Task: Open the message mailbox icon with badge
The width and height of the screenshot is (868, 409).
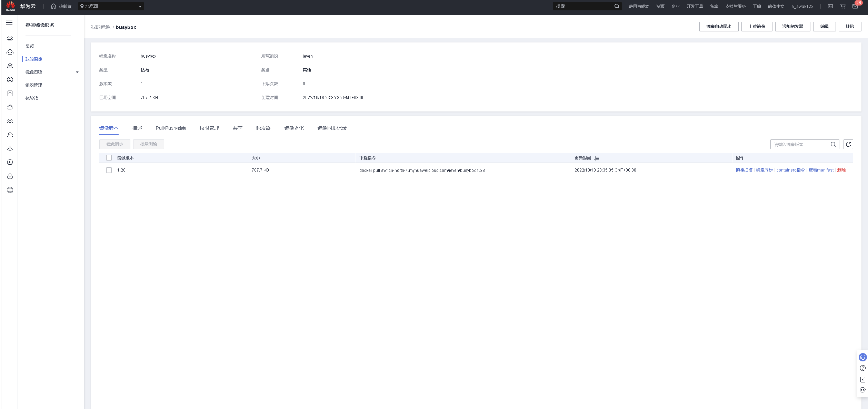Action: coord(855,6)
